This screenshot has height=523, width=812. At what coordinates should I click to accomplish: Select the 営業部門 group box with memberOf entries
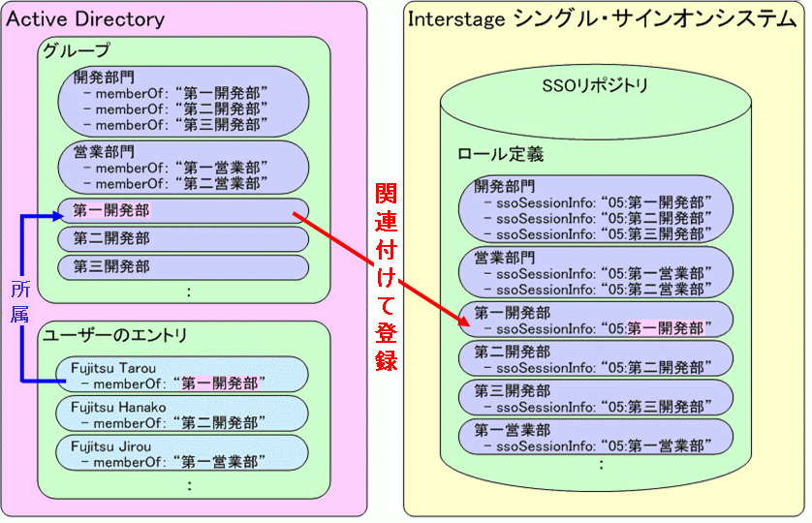[x=182, y=168]
